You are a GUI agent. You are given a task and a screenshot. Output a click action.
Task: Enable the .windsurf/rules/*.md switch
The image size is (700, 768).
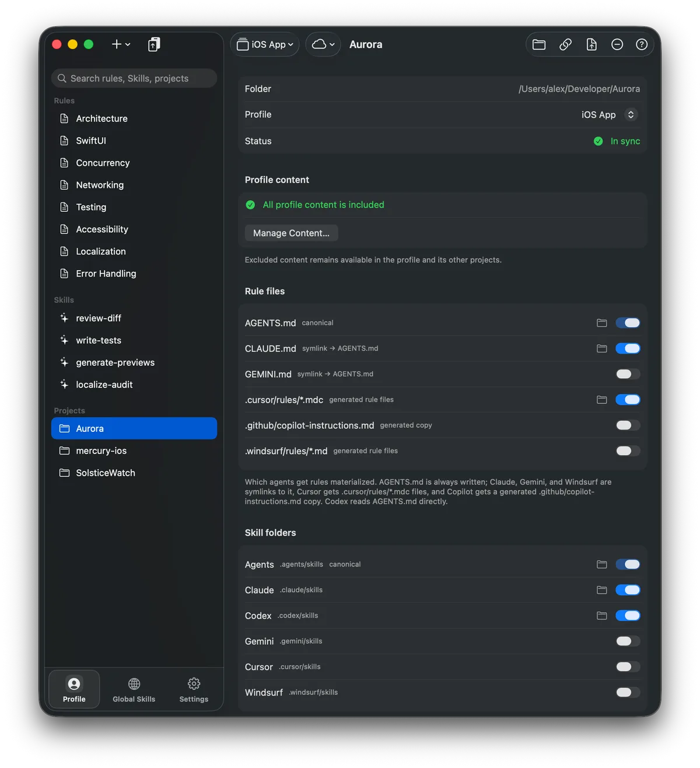(x=628, y=451)
